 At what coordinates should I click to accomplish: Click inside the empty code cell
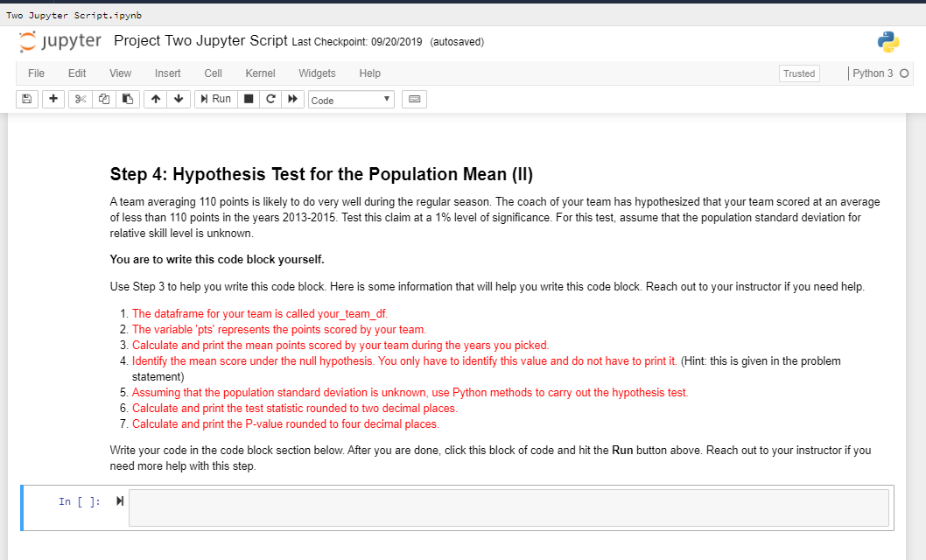(508, 507)
